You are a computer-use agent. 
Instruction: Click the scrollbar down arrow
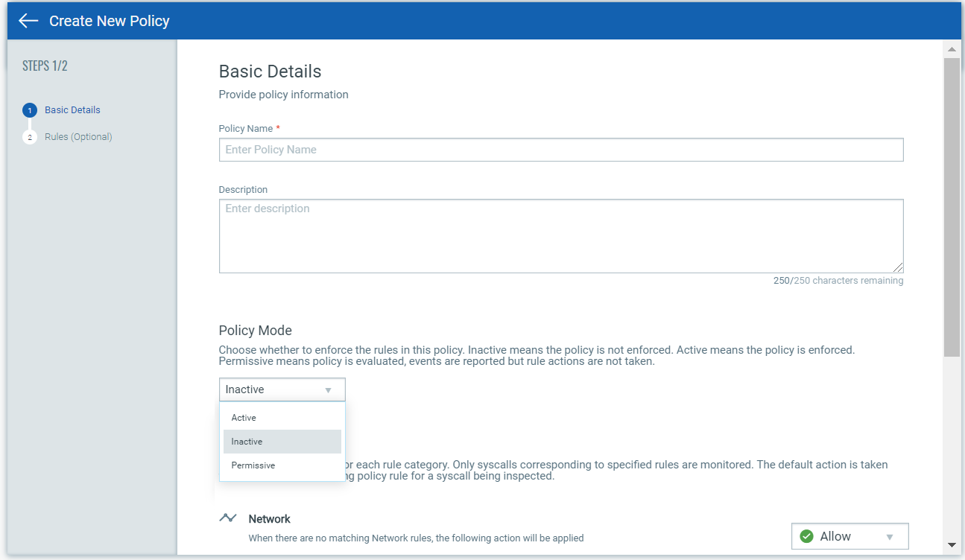point(952,545)
